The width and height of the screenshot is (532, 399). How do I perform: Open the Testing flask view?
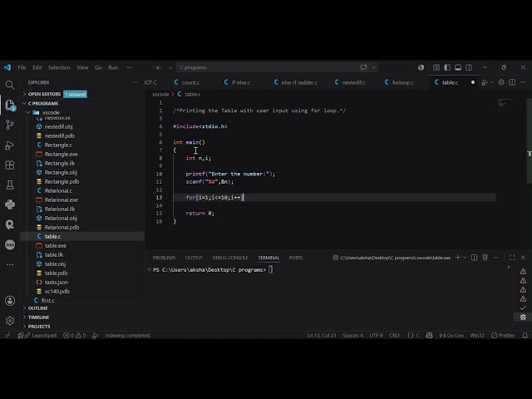click(10, 185)
